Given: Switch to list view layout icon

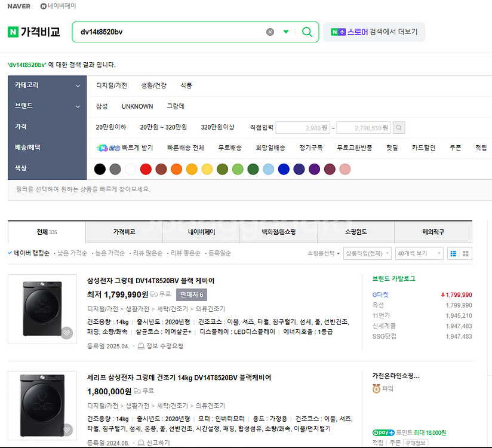Looking at the screenshot, I should pyautogui.click(x=453, y=253).
